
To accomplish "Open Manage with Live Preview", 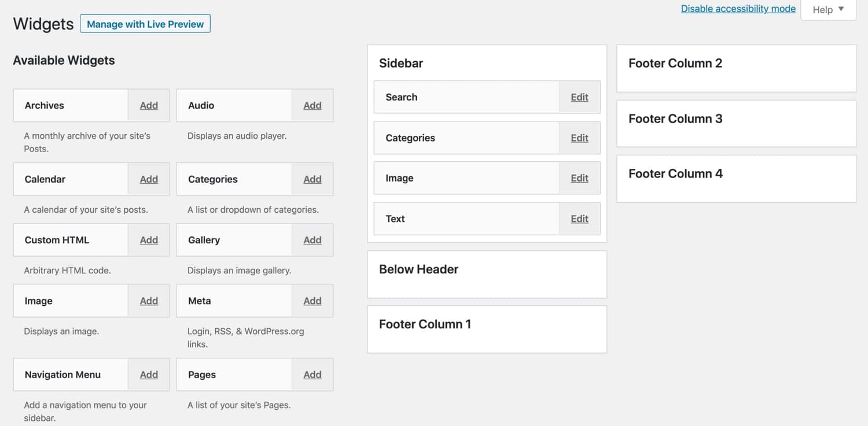I will click(145, 24).
